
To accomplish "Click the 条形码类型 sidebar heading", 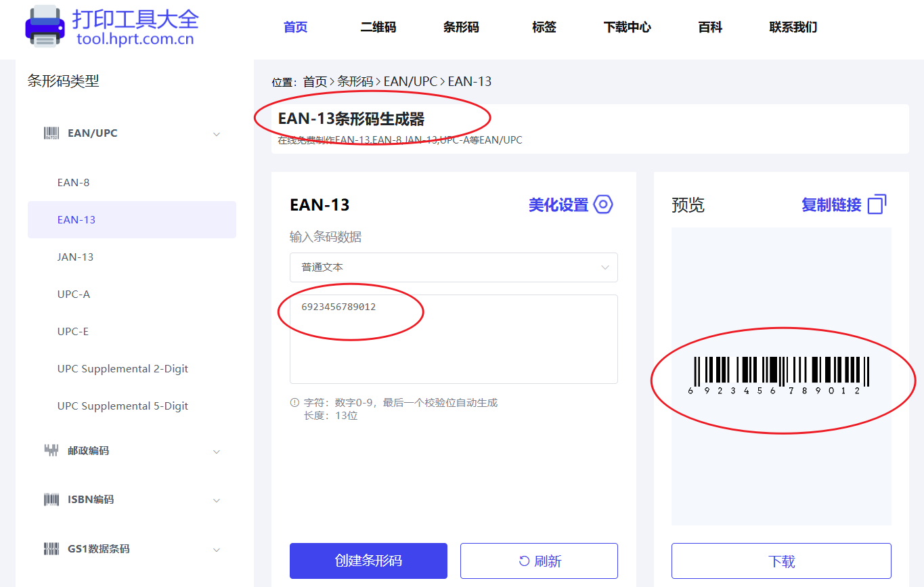I will pos(63,81).
